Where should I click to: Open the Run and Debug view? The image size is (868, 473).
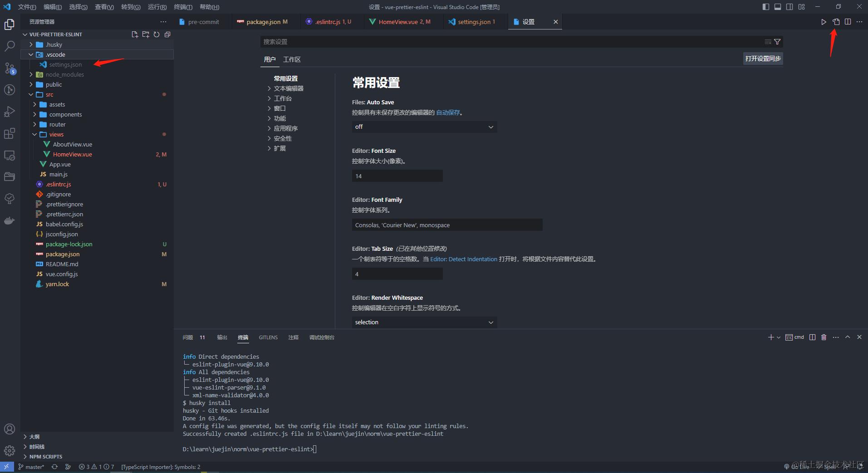[x=10, y=112]
